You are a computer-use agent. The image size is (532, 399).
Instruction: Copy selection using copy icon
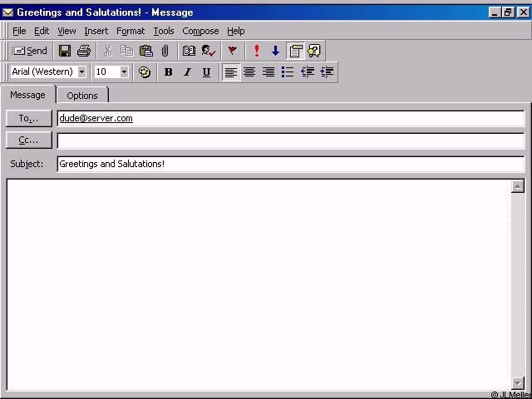tap(127, 51)
